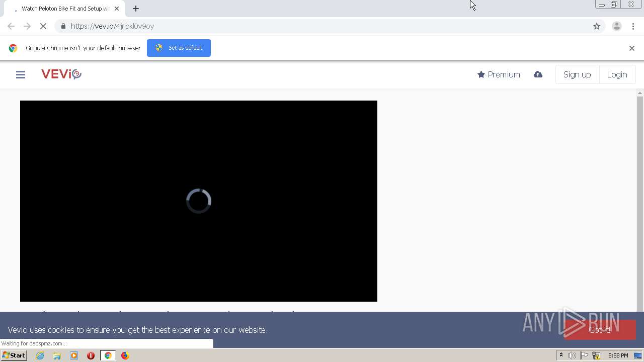Click the volume speaker tray icon
644x362 pixels.
pos(572,355)
